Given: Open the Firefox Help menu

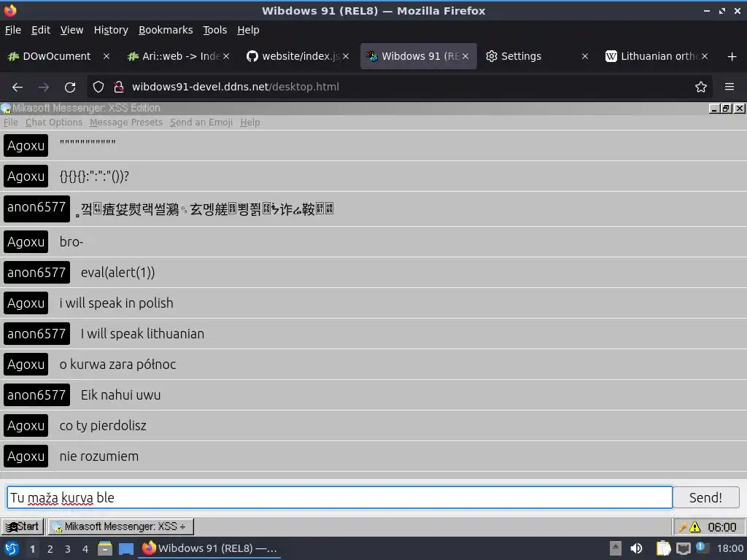Looking at the screenshot, I should pos(248,30).
